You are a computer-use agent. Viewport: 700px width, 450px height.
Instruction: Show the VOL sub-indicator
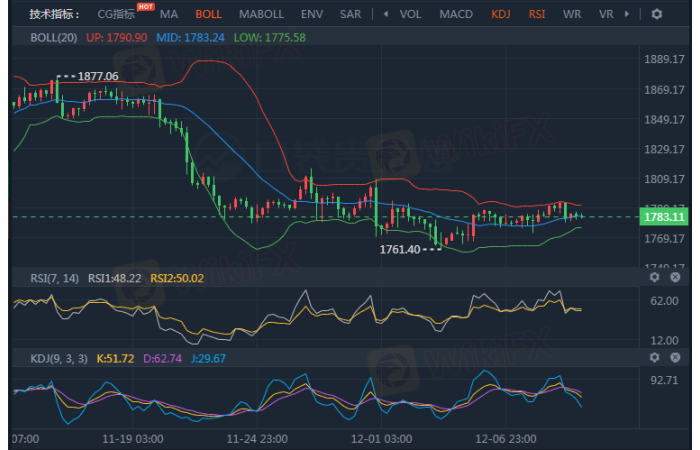point(410,15)
